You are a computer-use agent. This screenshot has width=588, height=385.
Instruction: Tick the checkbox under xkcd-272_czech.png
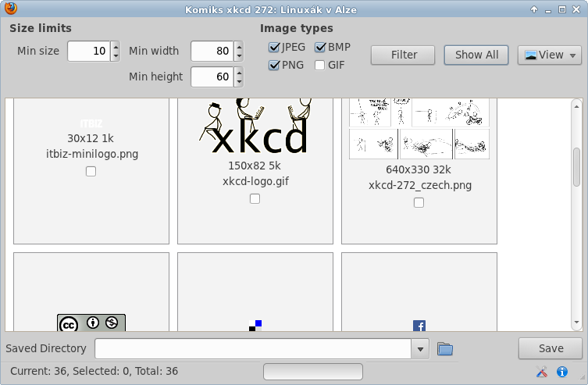click(419, 202)
